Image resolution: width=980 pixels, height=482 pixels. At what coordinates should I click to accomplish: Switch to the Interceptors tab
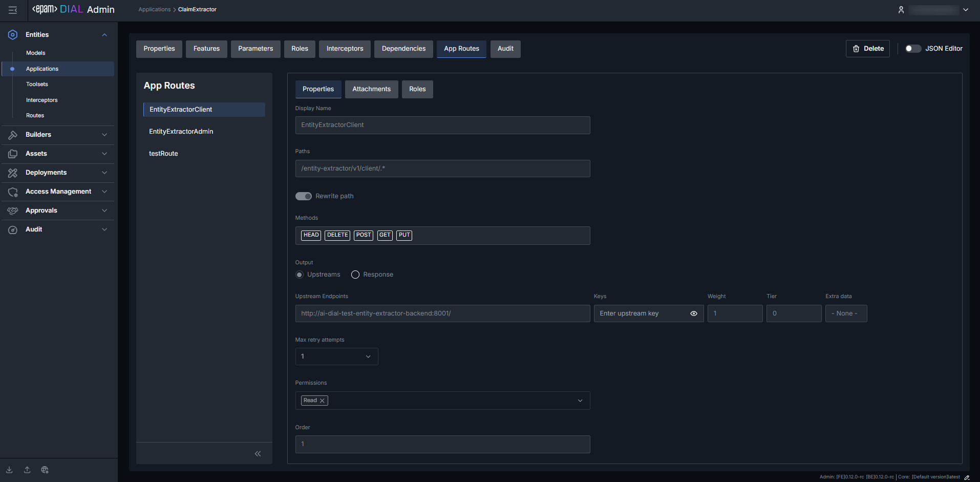345,49
